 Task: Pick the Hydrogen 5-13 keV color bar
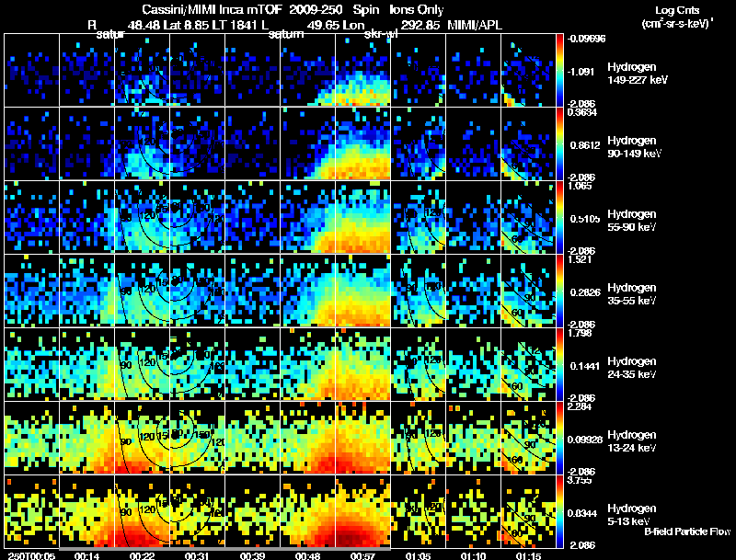(559, 511)
